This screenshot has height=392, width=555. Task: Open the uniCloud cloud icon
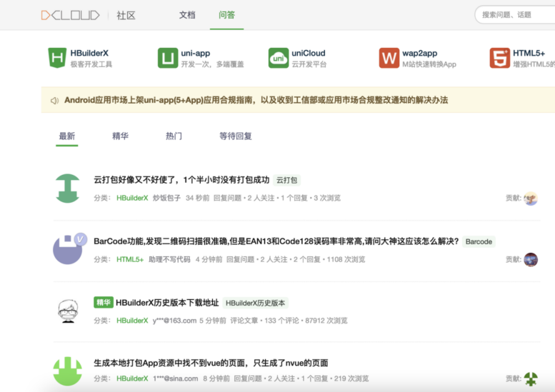pyautogui.click(x=278, y=58)
